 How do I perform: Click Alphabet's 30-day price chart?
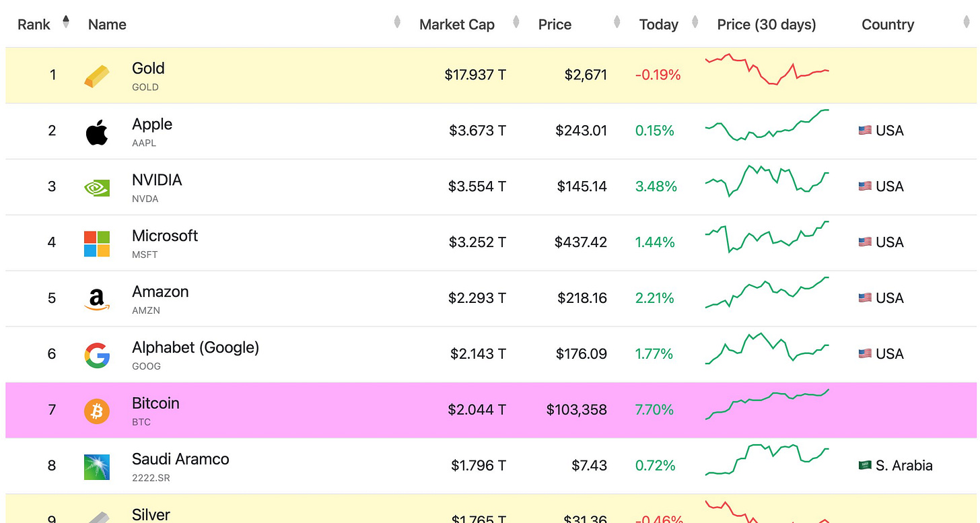[x=767, y=348]
